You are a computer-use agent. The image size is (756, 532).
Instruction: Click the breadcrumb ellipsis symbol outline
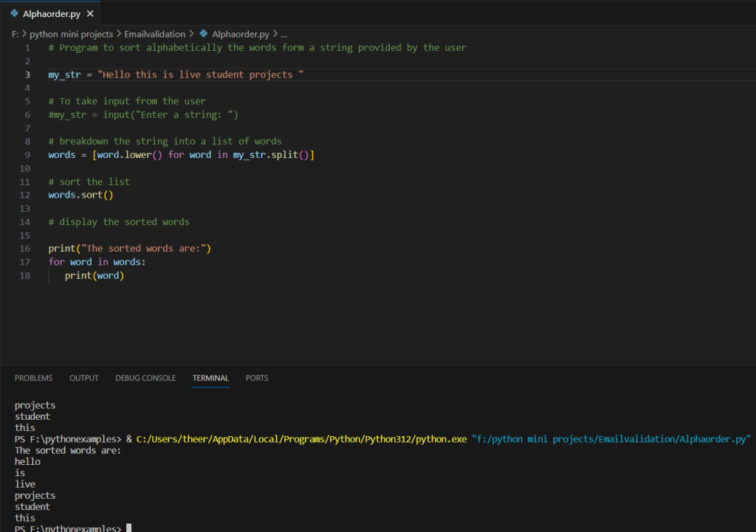(x=284, y=34)
